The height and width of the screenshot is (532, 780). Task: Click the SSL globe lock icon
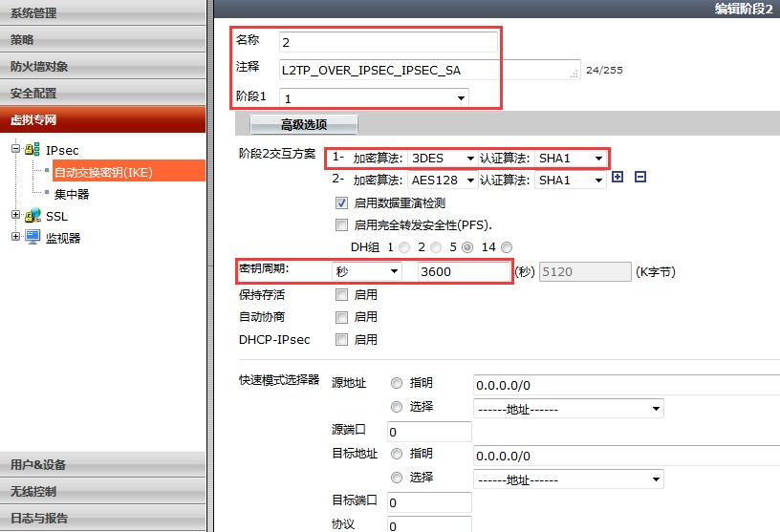(x=32, y=215)
